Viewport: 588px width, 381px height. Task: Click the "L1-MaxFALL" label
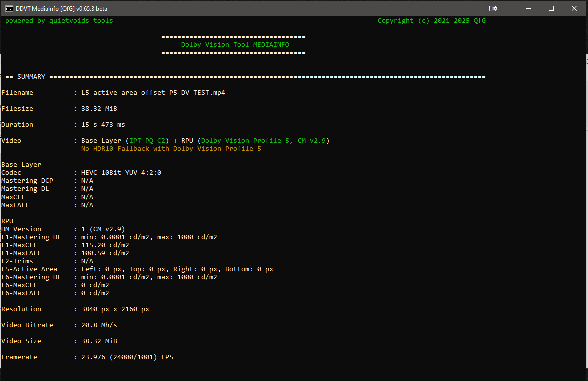(x=21, y=253)
